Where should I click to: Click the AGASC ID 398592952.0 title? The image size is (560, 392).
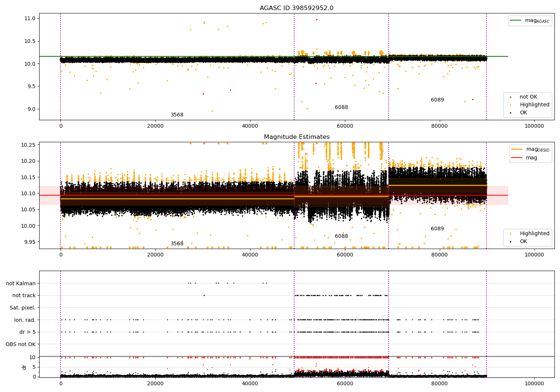click(296, 8)
